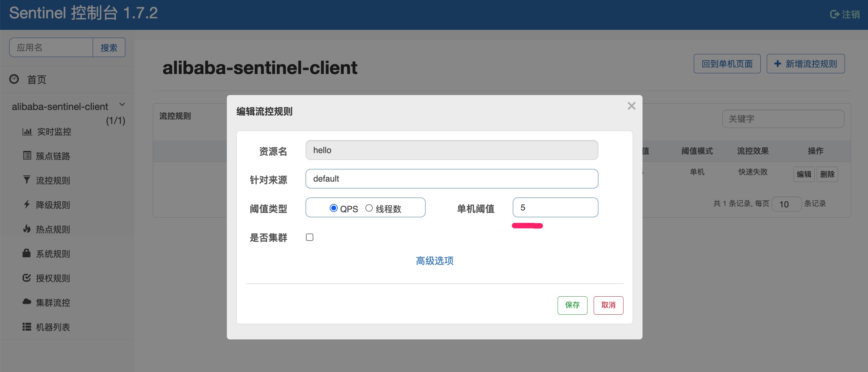Go to 簇点链路 menu item
This screenshot has width=868, height=372.
[53, 156]
